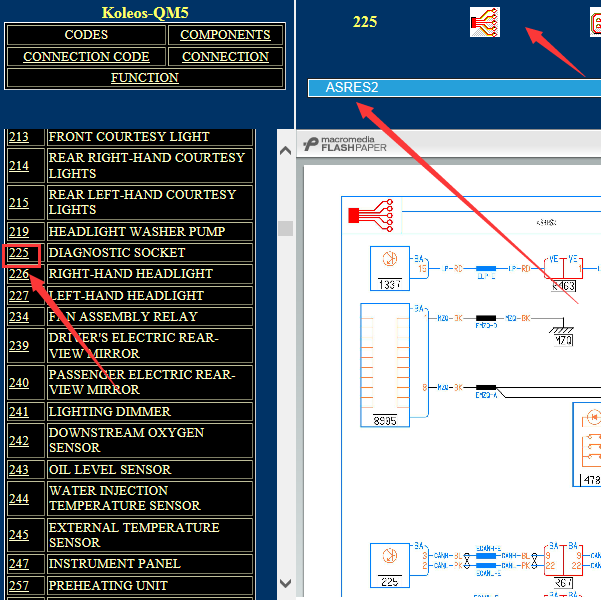Click the yellow 225 code heading

(365, 22)
